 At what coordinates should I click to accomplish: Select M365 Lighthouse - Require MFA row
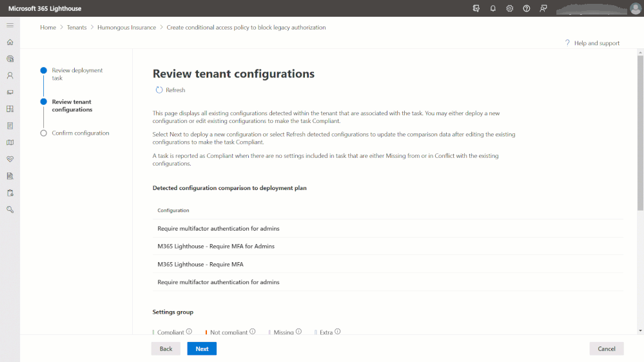(x=387, y=264)
